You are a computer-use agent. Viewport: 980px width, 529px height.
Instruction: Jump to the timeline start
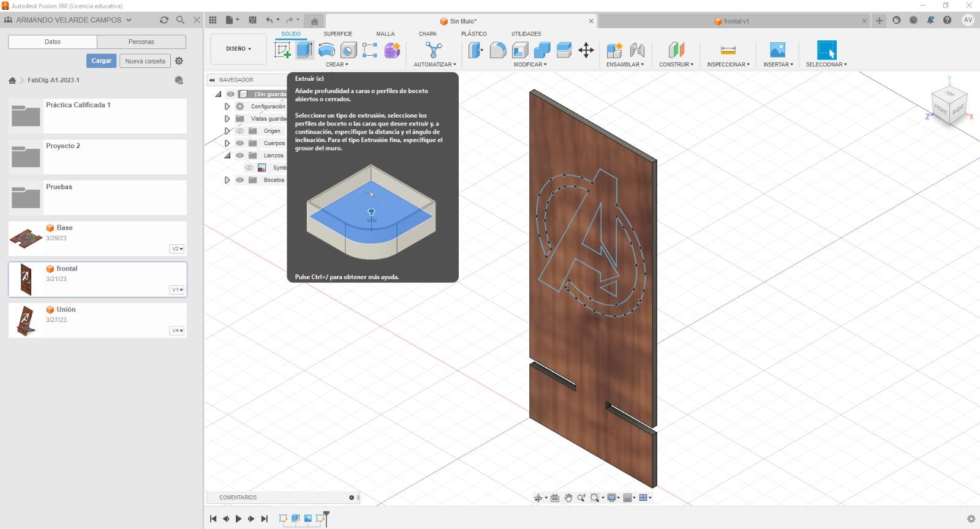[213, 519]
